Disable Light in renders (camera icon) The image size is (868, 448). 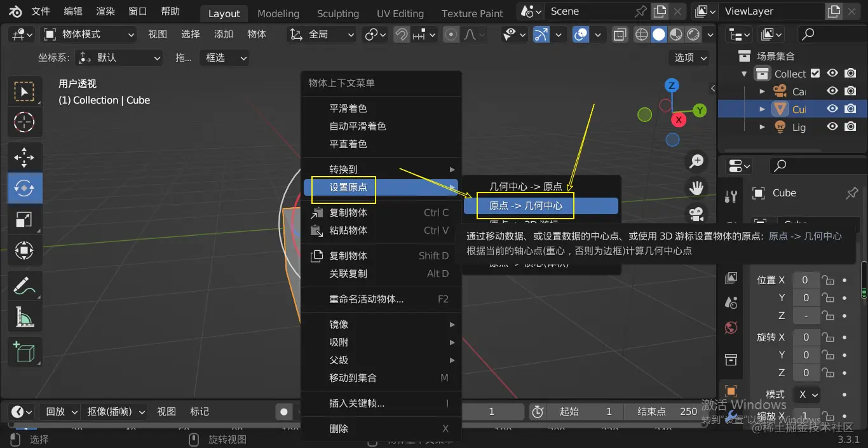[x=850, y=127]
